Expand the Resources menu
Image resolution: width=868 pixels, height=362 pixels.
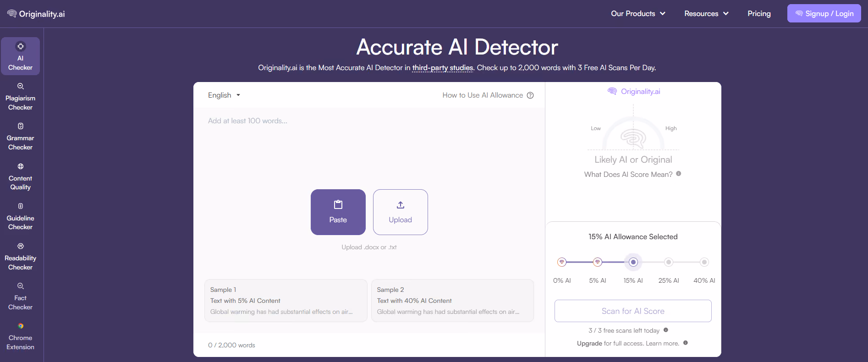coord(706,14)
